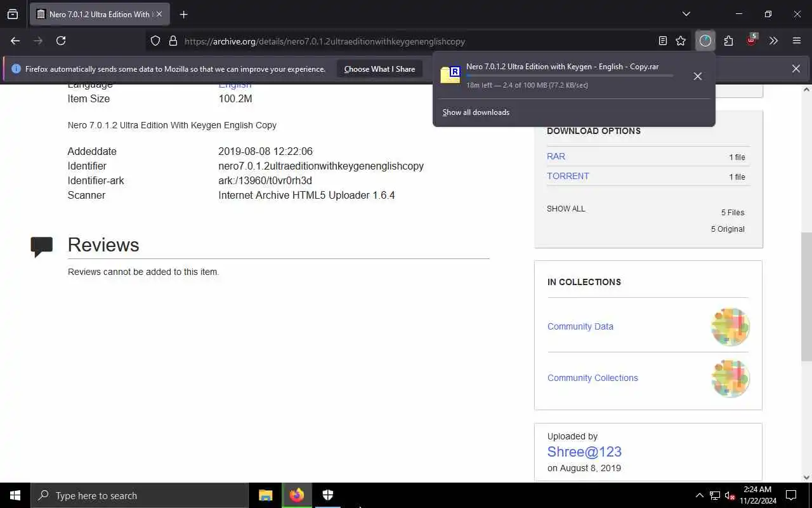This screenshot has height=508, width=812.
Task: Expand SHOW ALL download options
Action: (566, 208)
